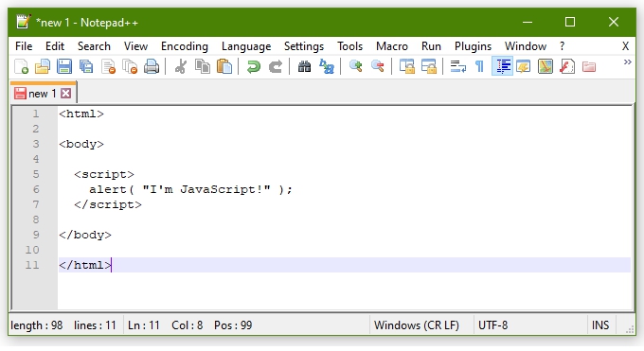
Task: Open the Run menu
Action: tap(431, 46)
